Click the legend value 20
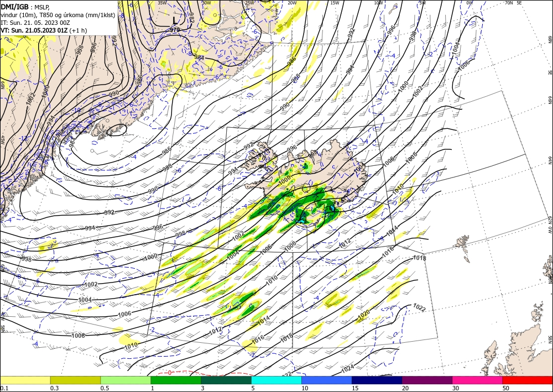The height and width of the screenshot is (392, 553). pos(405,388)
